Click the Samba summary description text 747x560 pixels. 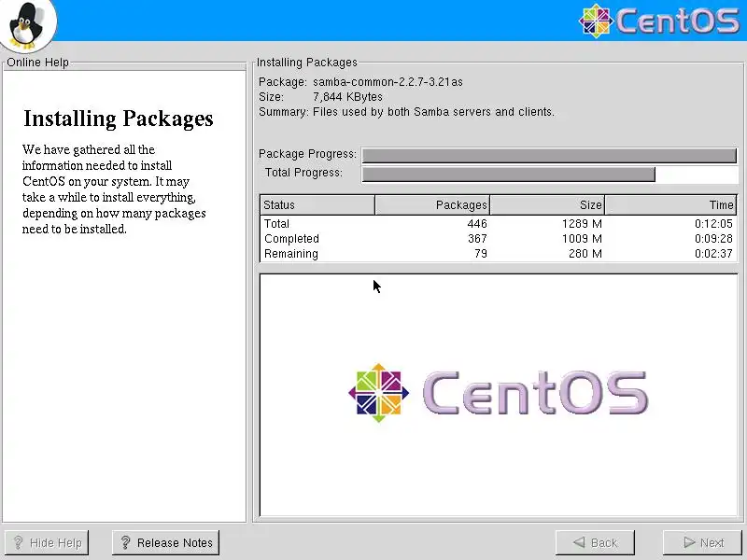433,112
